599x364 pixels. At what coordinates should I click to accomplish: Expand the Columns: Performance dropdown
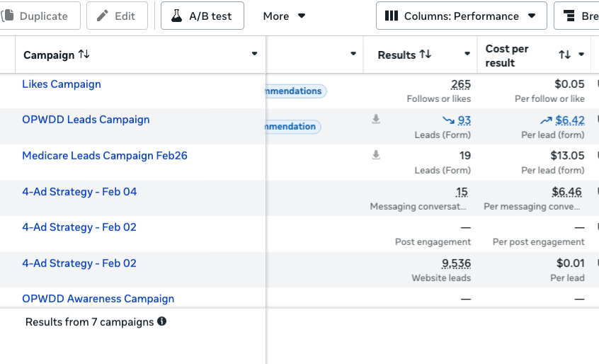(461, 16)
